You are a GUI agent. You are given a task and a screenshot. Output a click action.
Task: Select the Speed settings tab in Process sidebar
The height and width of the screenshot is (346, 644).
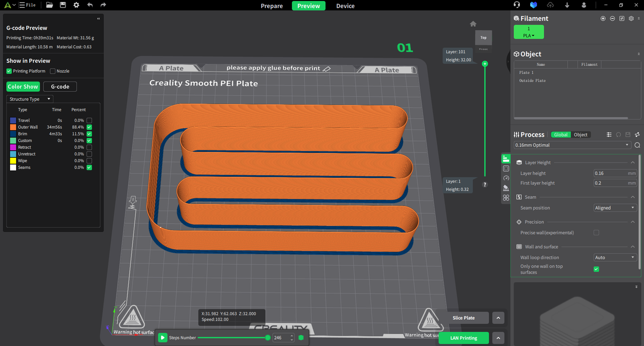[x=506, y=177]
